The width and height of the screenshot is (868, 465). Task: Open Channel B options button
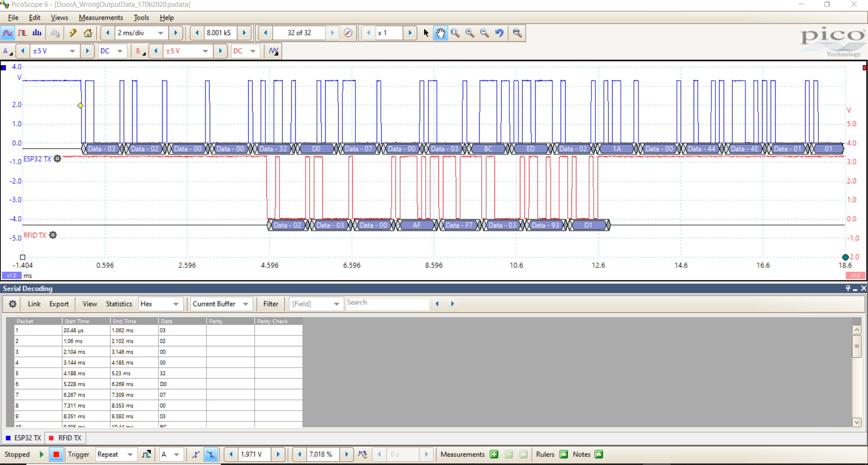click(x=141, y=51)
